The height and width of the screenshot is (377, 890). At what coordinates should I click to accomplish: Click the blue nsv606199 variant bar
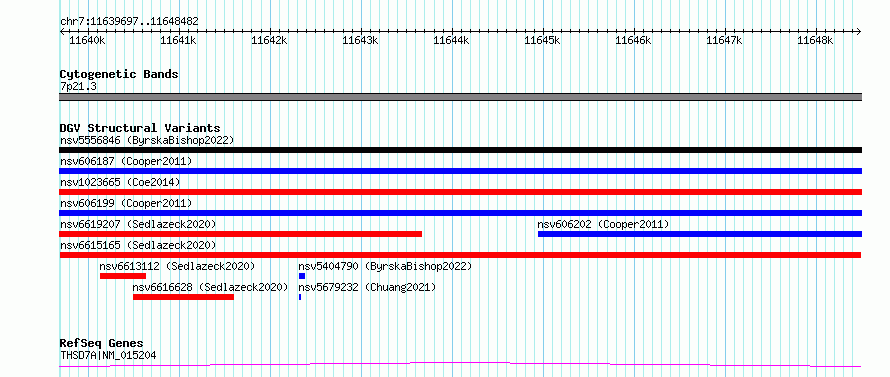coord(461,213)
